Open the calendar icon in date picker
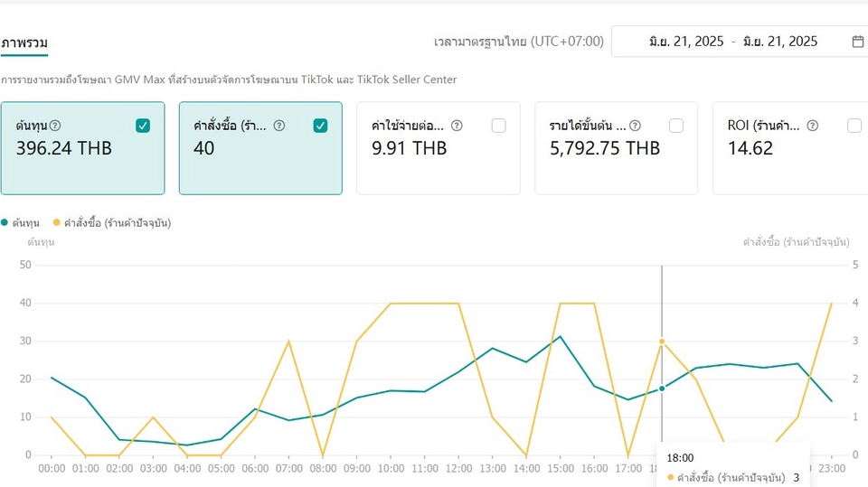 pos(857,42)
